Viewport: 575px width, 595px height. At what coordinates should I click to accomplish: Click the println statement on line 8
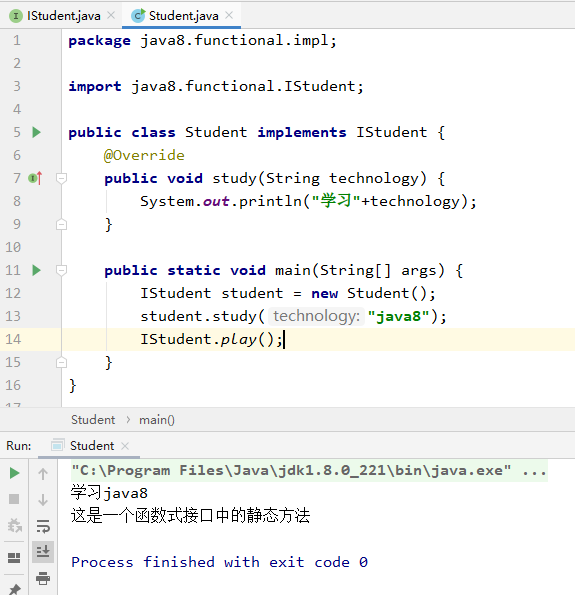(308, 201)
